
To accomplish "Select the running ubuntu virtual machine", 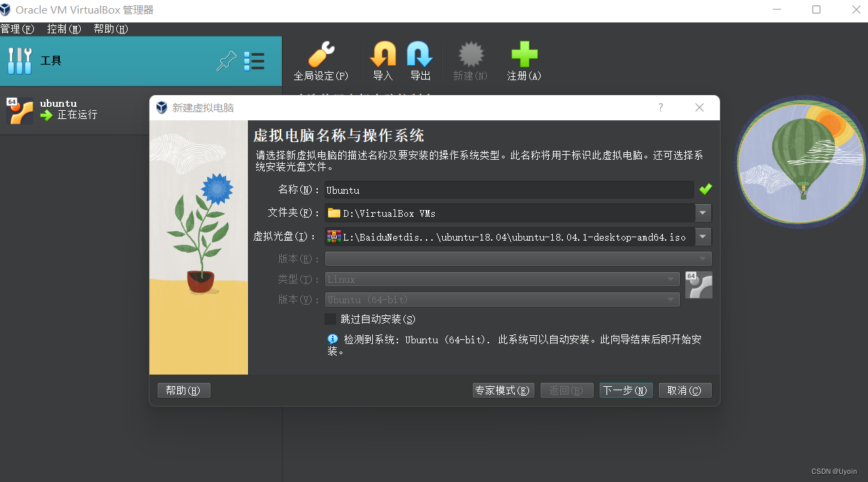I will click(x=141, y=110).
